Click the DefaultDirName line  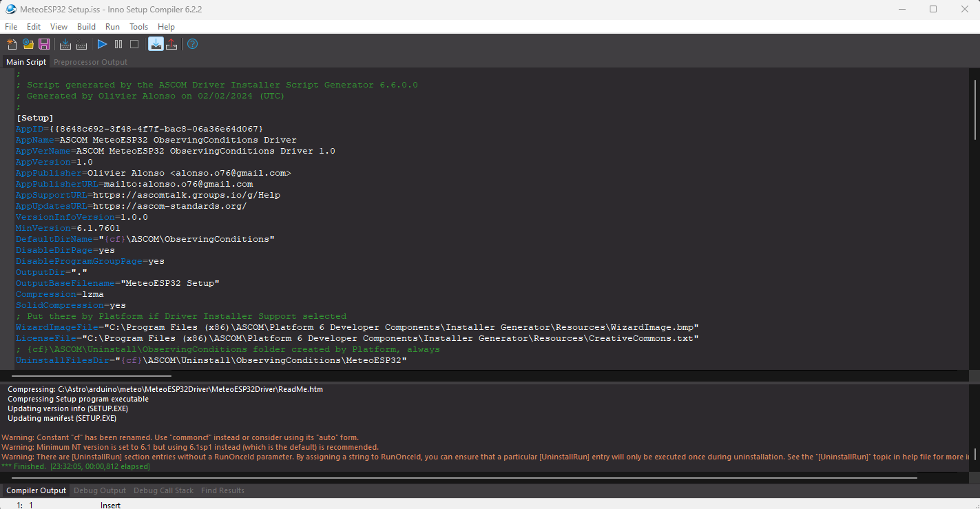[145, 239]
